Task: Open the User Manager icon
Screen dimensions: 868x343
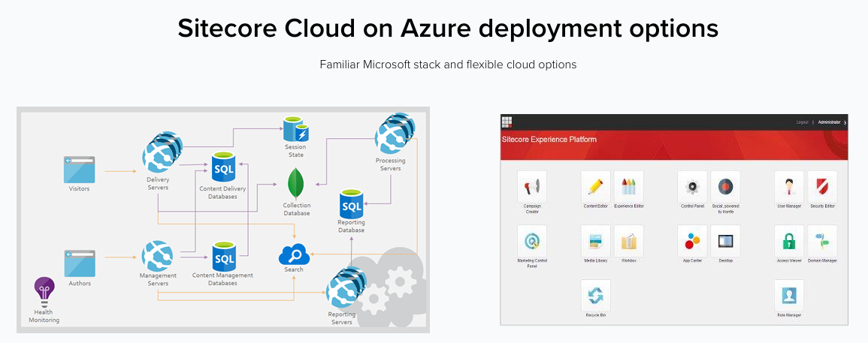Action: 789,185
